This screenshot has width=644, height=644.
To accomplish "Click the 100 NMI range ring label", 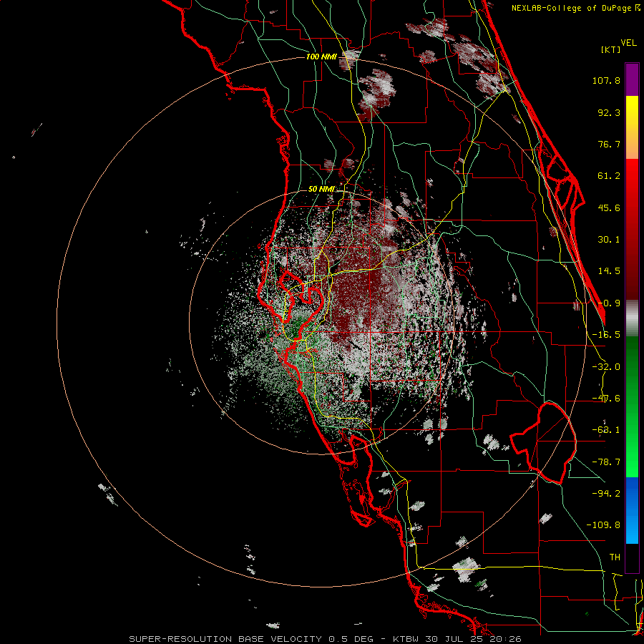I will (321, 57).
